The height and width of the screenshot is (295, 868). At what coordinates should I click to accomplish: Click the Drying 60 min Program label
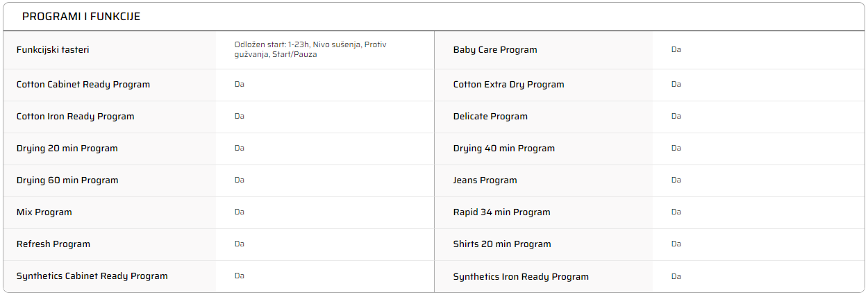pos(67,180)
